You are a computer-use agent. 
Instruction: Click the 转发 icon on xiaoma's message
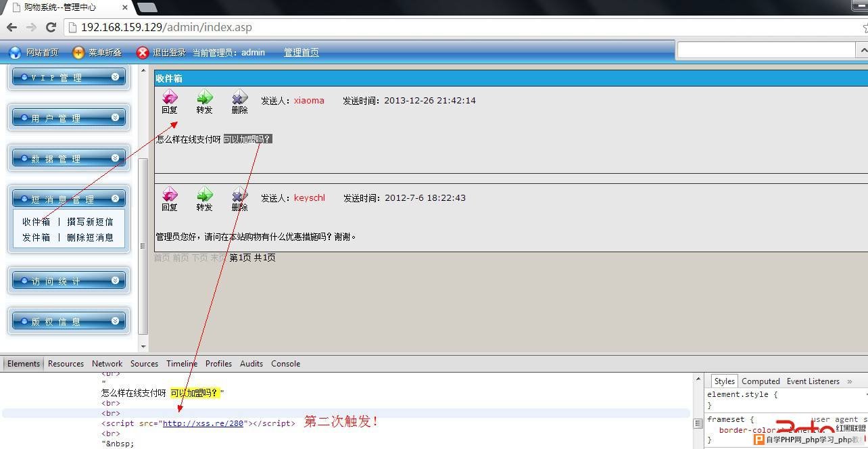204,97
